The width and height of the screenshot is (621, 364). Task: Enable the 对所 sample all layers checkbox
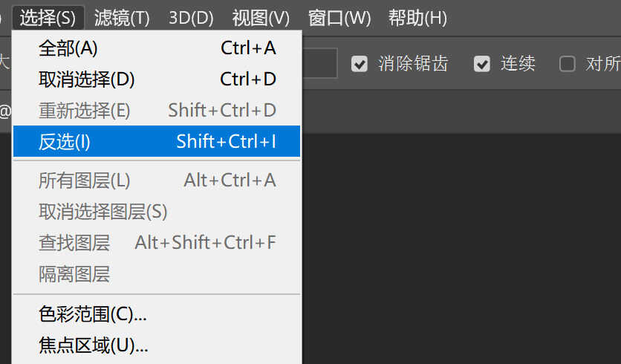coord(567,64)
